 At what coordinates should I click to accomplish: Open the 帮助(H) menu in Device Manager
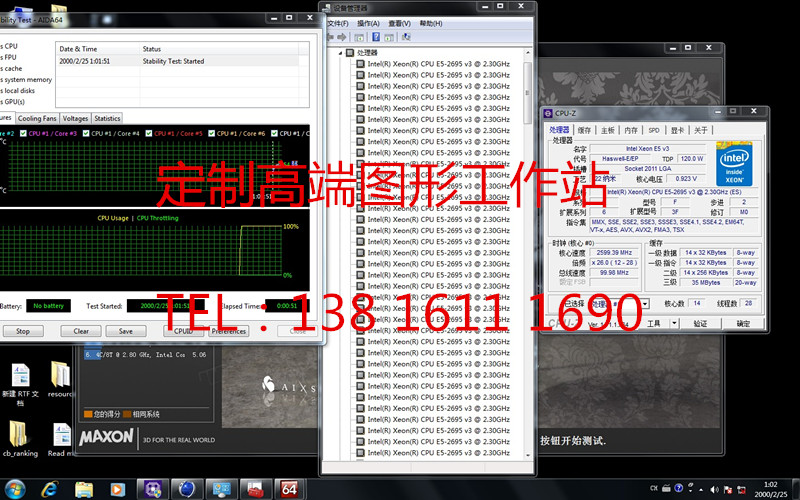click(x=431, y=23)
